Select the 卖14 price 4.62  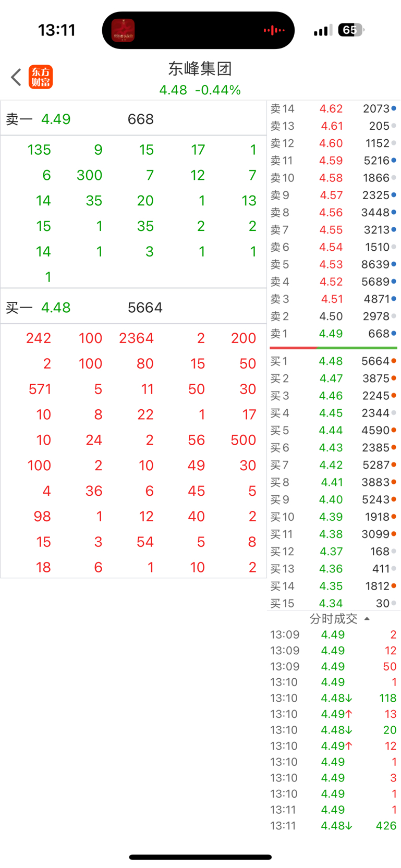(x=331, y=108)
